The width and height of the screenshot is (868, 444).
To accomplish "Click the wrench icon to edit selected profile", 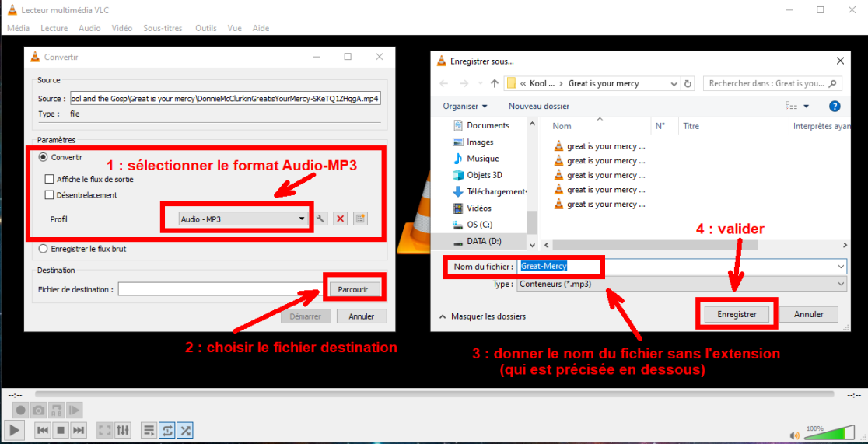I will coord(320,219).
